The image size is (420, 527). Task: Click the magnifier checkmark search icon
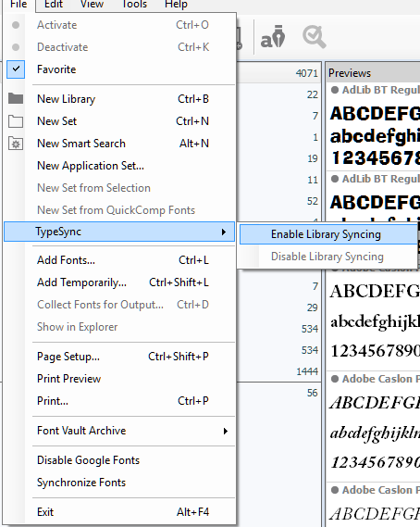[314, 37]
